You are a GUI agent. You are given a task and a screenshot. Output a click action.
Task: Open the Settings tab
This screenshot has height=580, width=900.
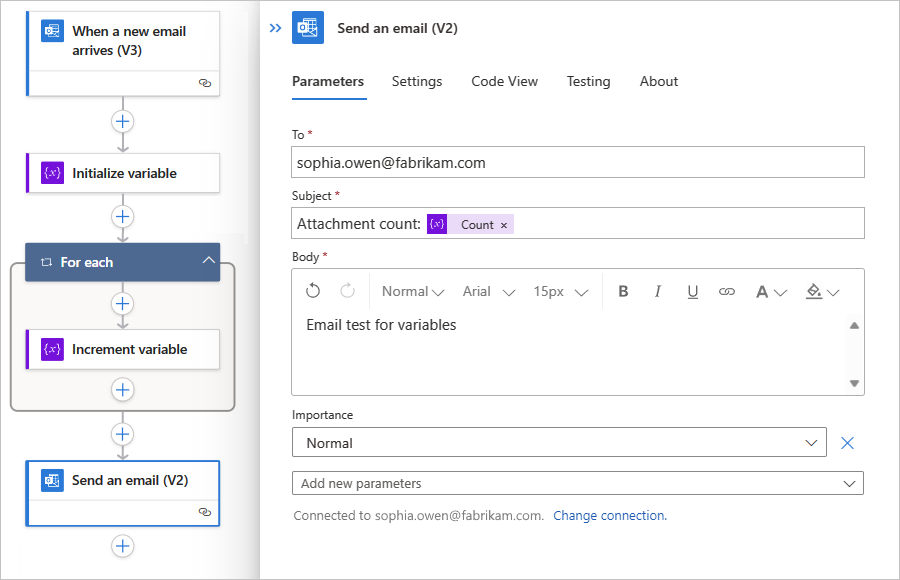416,82
